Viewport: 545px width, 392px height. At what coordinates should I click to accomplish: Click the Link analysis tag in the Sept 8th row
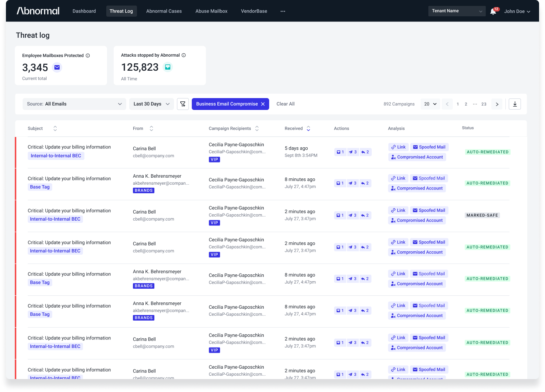click(x=398, y=147)
